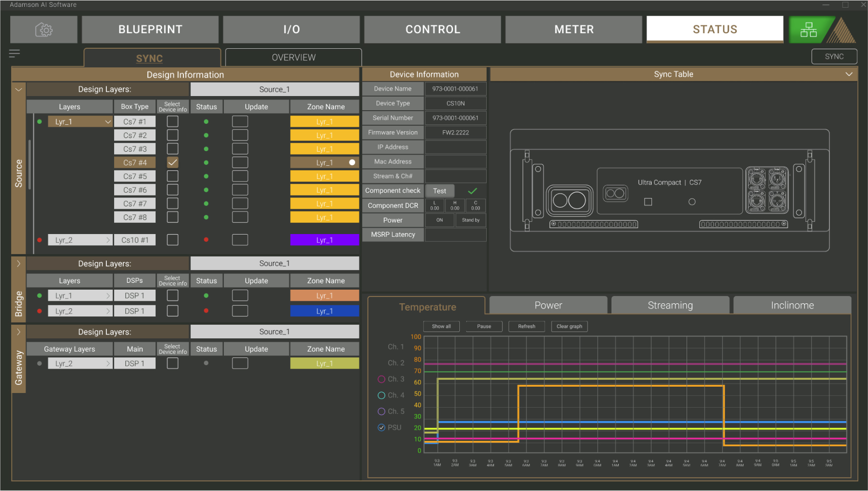868x491 pixels.
Task: Click the Component check green checkmark
Action: [472, 191]
